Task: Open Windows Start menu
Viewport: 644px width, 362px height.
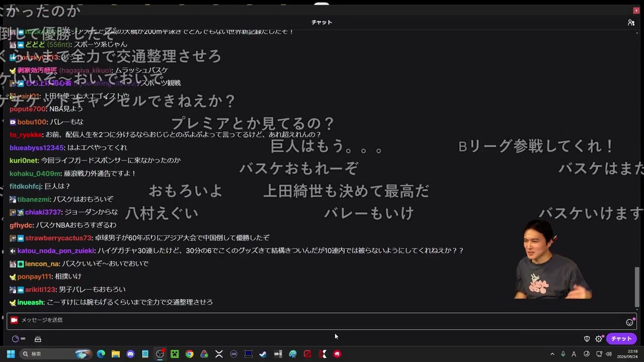Action: tap(10, 354)
